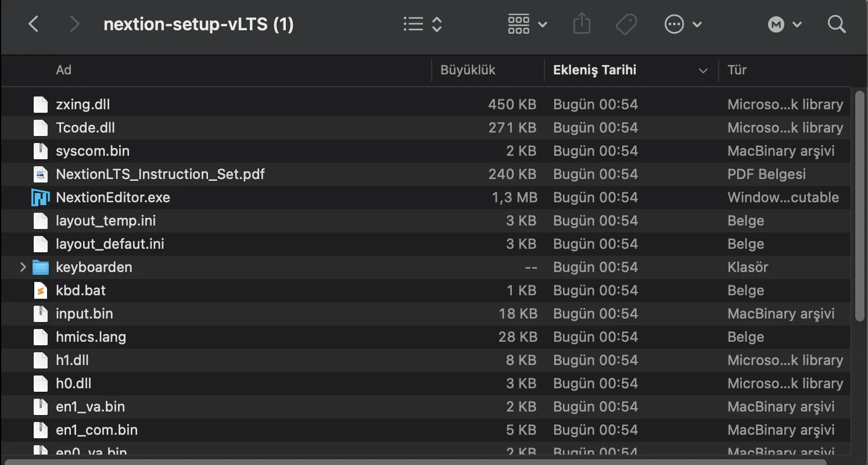Select the en1_com.bin file name
This screenshot has width=868, height=465.
pyautogui.click(x=97, y=430)
